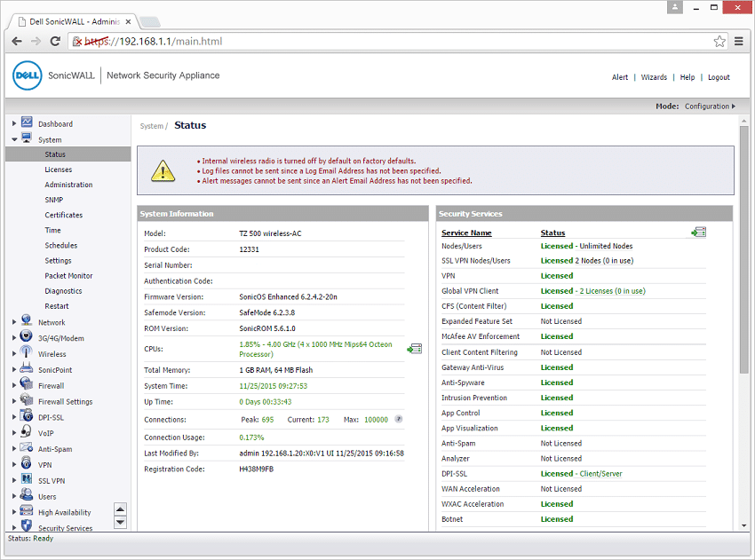Expand the DPI-SSL tree node arrow

(14, 418)
